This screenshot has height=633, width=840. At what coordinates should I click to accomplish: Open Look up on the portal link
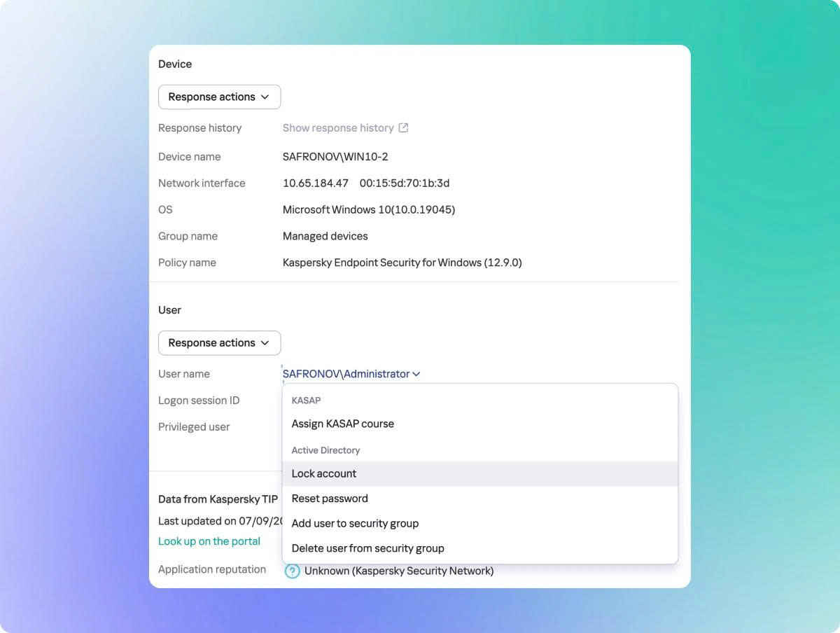coord(209,541)
